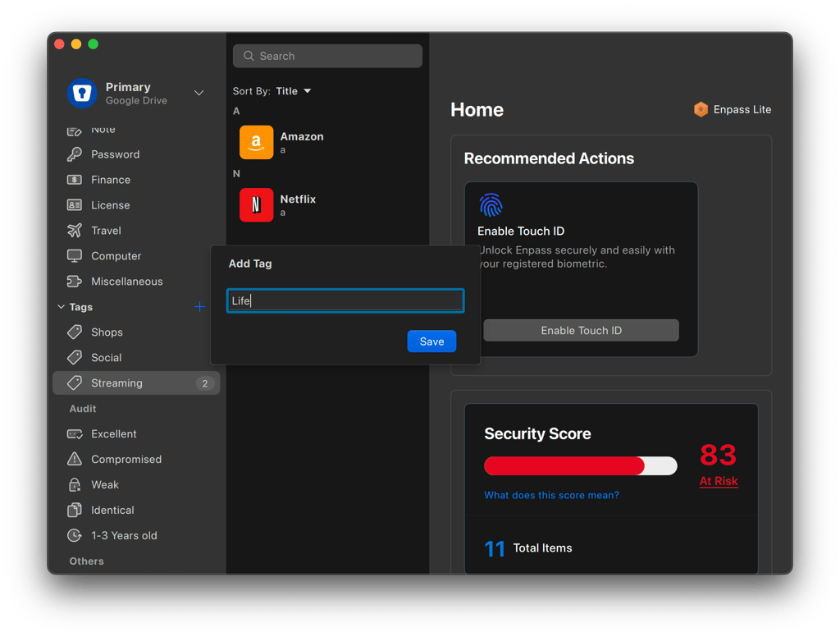Click the Password key icon
The image size is (840, 637).
point(75,154)
